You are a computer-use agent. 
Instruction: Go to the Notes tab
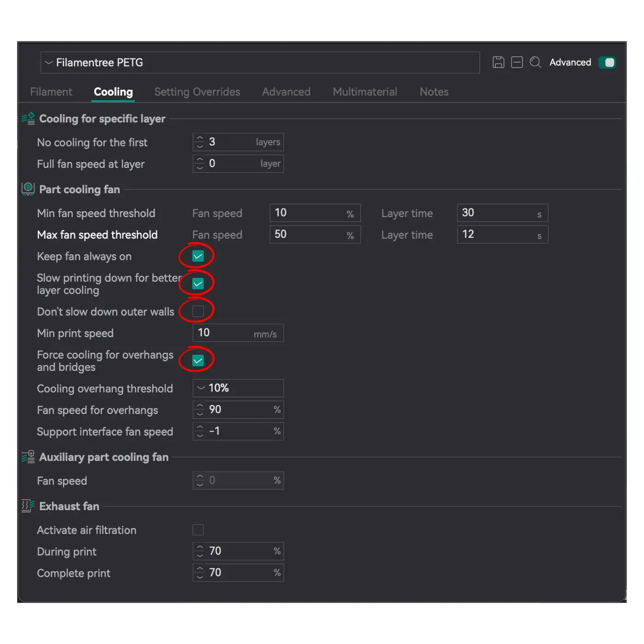coord(434,92)
